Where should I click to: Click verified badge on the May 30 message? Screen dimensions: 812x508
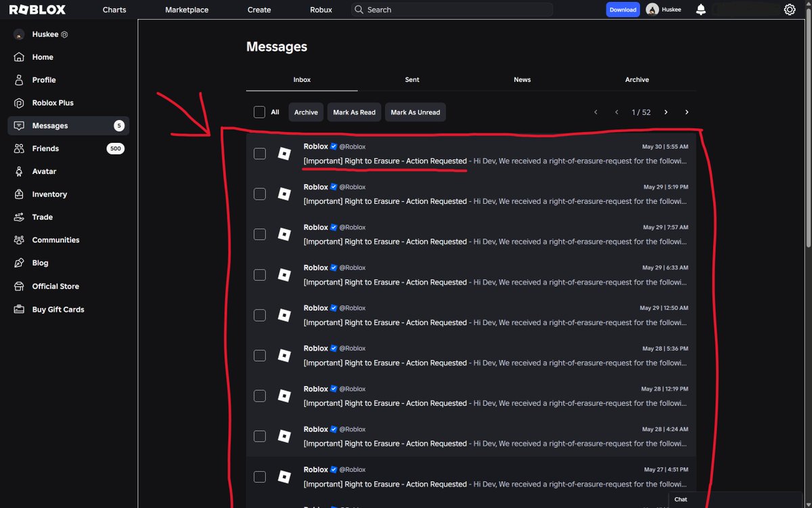click(334, 146)
